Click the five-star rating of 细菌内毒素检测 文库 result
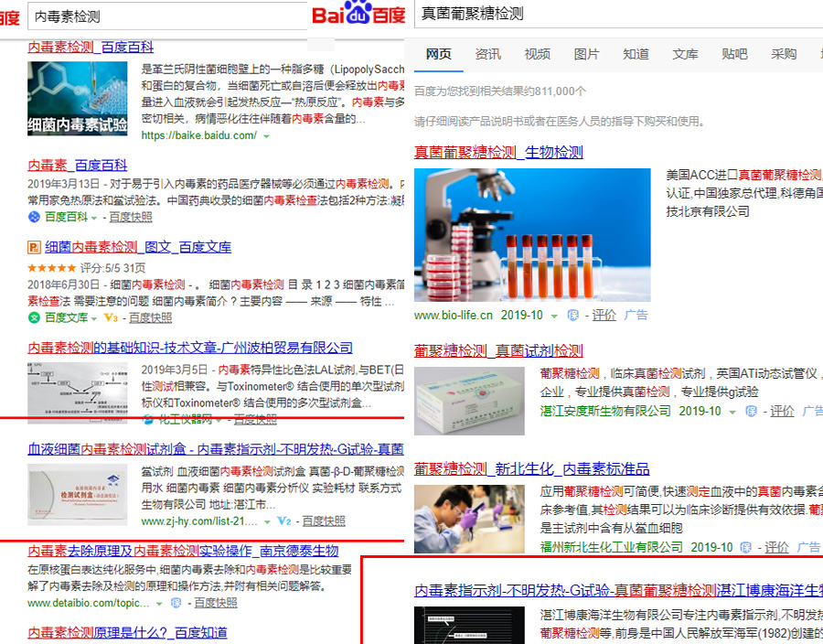 pyautogui.click(x=52, y=268)
